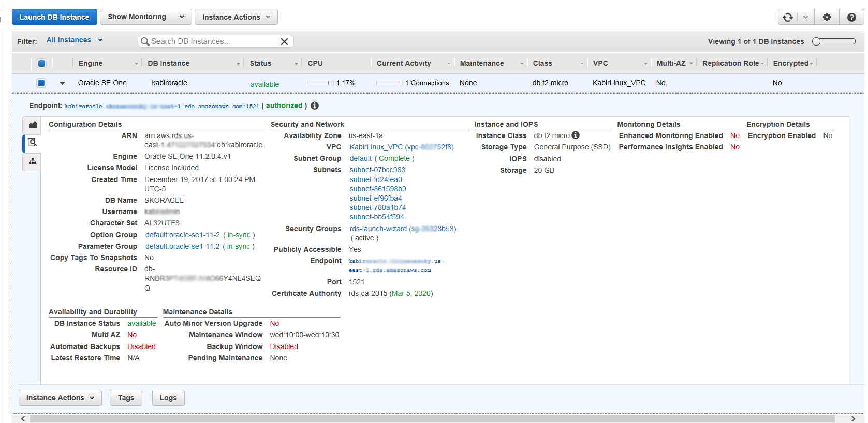Sort by the Encrypted column header

pos(792,63)
